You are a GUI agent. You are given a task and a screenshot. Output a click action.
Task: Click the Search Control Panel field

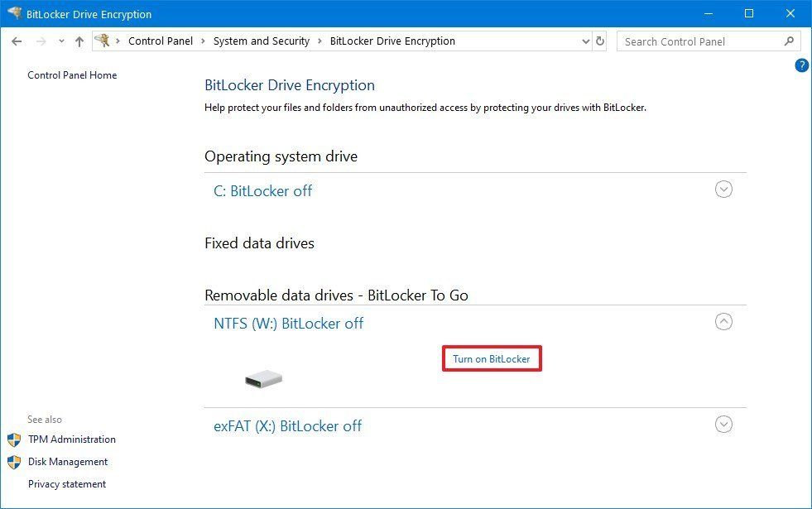[709, 41]
